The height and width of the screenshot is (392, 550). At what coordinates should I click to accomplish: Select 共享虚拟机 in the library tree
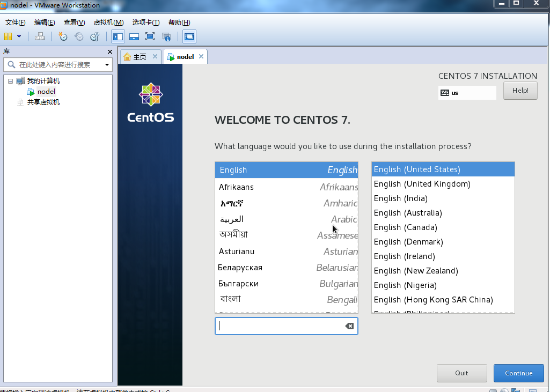pyautogui.click(x=43, y=102)
